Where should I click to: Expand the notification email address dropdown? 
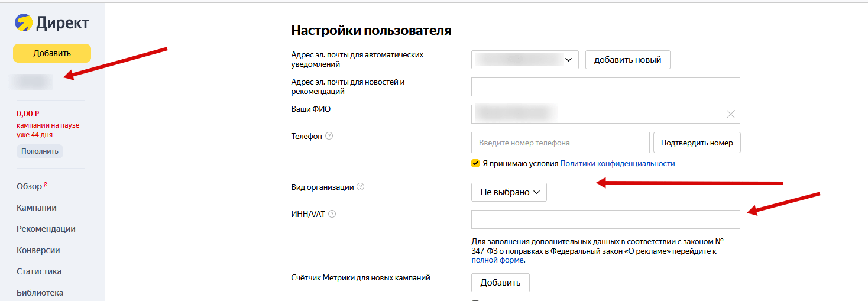pyautogui.click(x=525, y=60)
